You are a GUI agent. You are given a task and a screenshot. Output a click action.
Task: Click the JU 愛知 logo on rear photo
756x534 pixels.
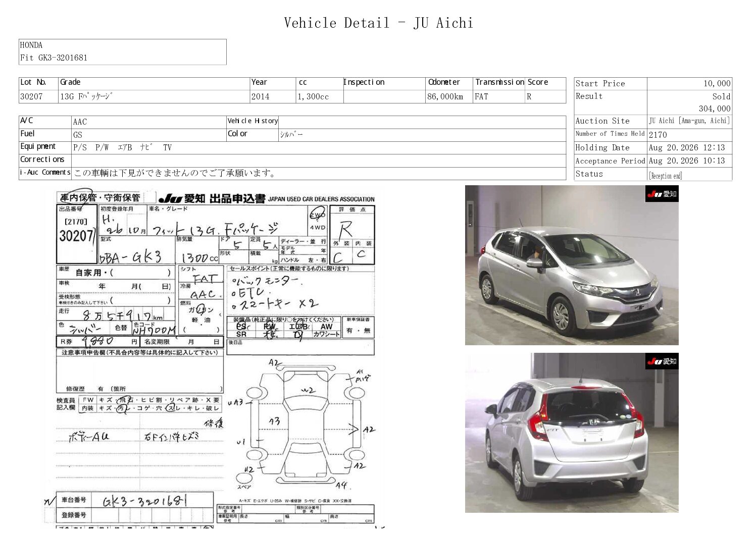point(662,361)
